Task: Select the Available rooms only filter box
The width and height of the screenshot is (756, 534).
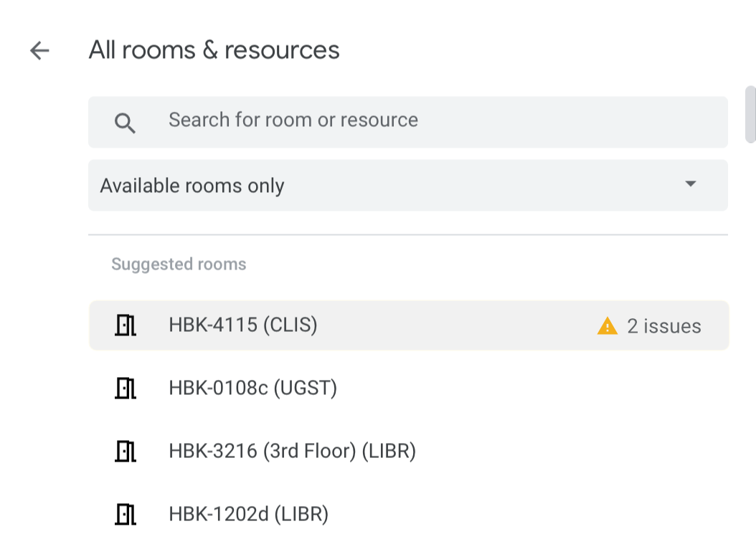Action: pos(408,185)
